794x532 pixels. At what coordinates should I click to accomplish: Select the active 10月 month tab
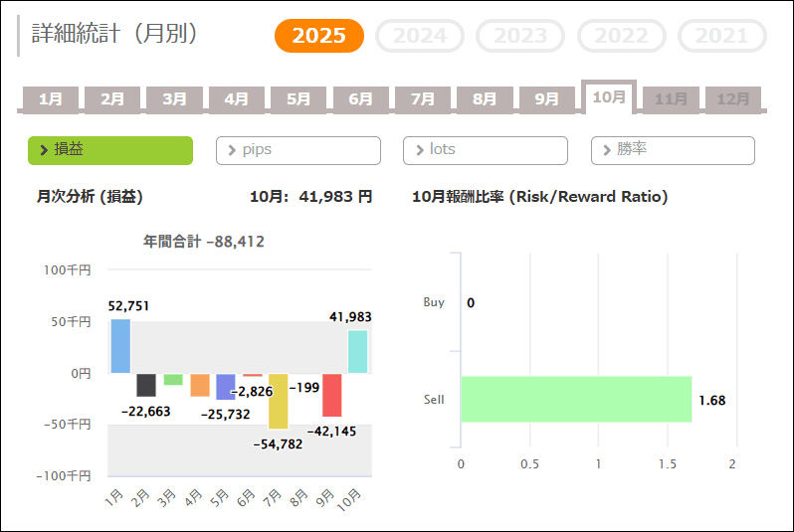pyautogui.click(x=608, y=96)
